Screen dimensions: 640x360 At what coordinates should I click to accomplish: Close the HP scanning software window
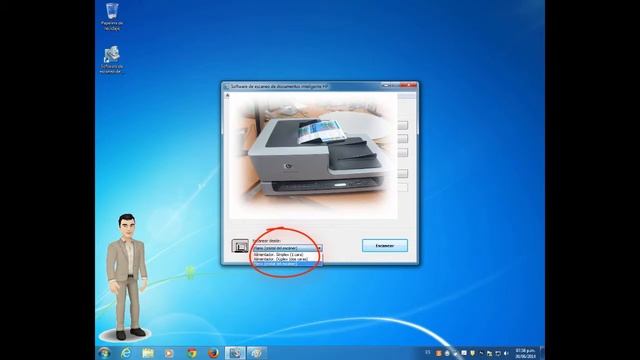pyautogui.click(x=409, y=85)
